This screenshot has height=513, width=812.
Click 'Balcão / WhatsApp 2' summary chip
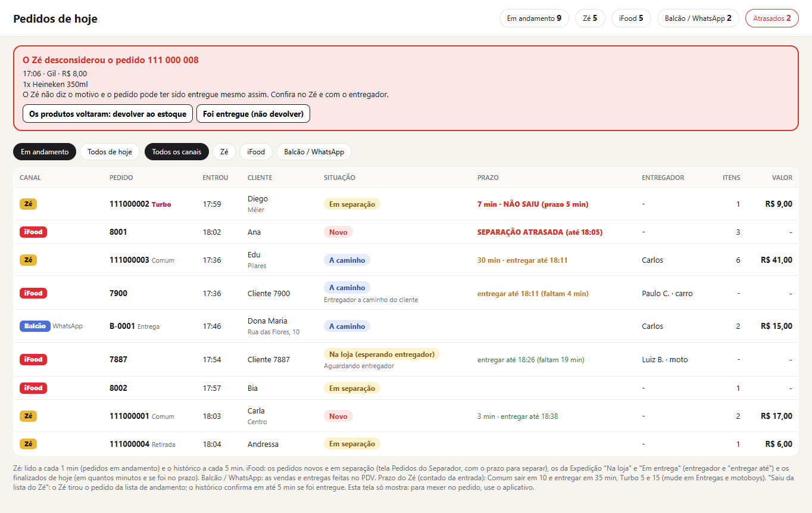point(698,18)
